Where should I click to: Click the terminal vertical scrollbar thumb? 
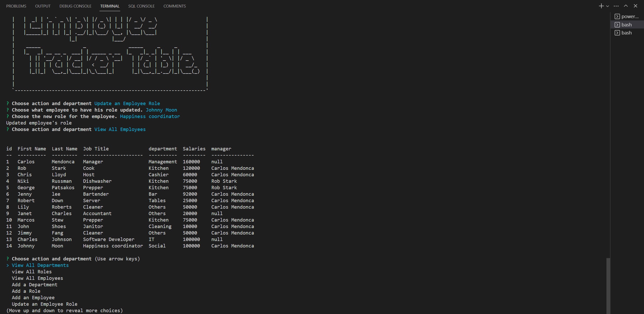608,286
